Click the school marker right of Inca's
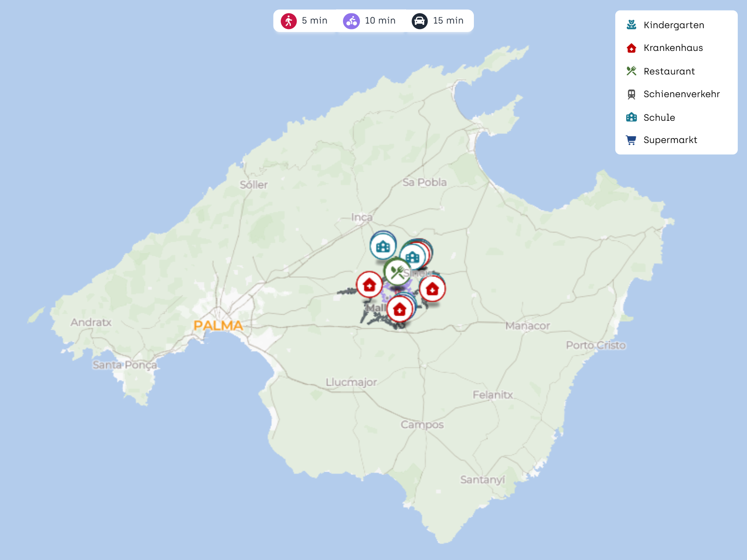The height and width of the screenshot is (560, 747). [412, 257]
